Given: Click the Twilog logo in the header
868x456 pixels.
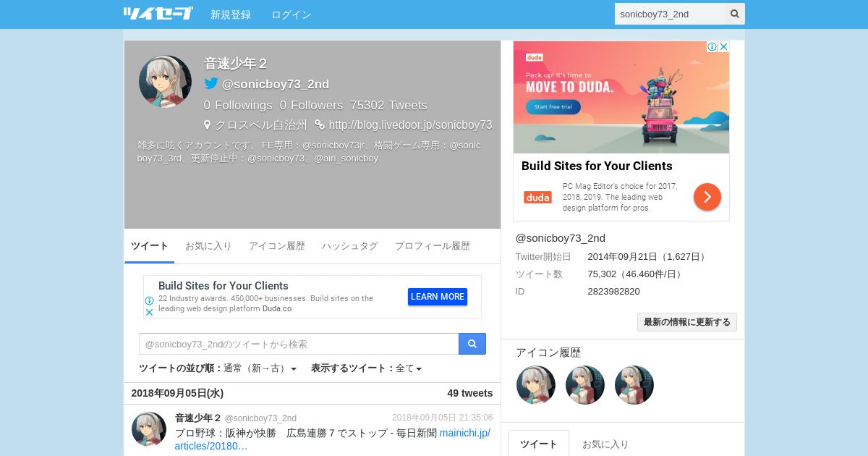Looking at the screenshot, I should (158, 13).
